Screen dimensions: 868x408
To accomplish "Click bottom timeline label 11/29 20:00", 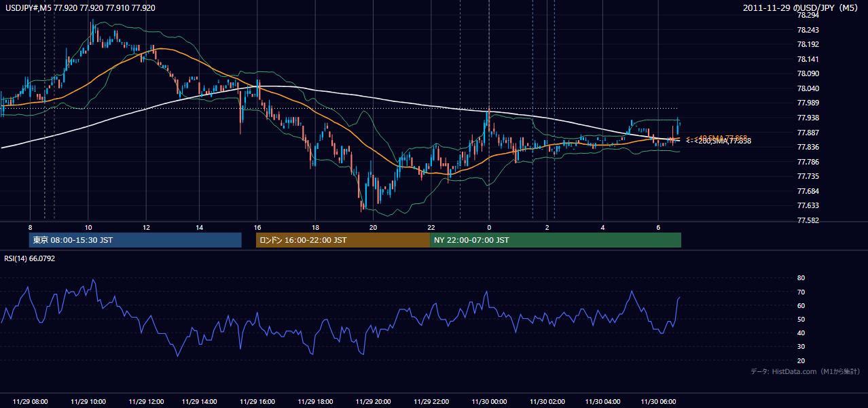I will tap(373, 402).
